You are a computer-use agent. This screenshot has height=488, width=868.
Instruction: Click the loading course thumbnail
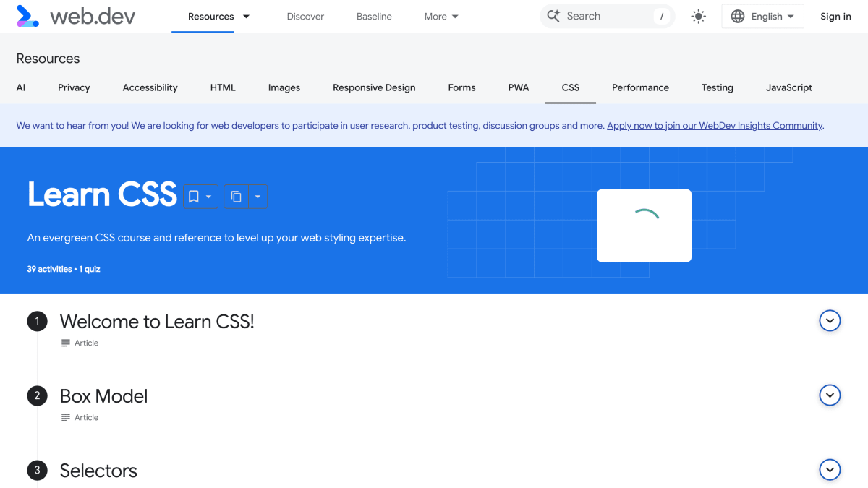coord(644,226)
